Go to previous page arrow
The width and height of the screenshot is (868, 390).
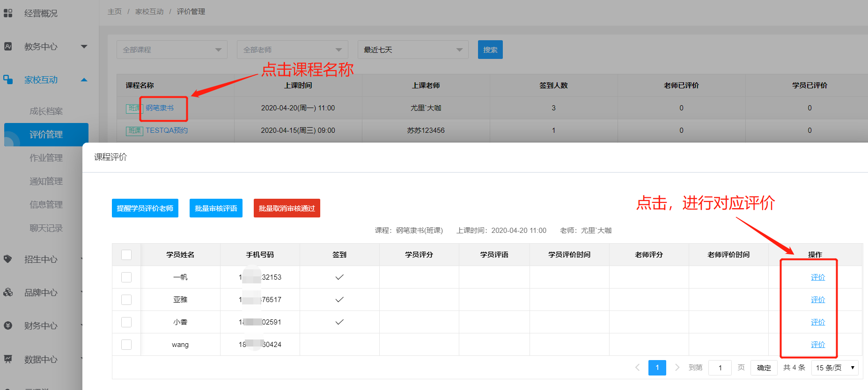tap(637, 368)
